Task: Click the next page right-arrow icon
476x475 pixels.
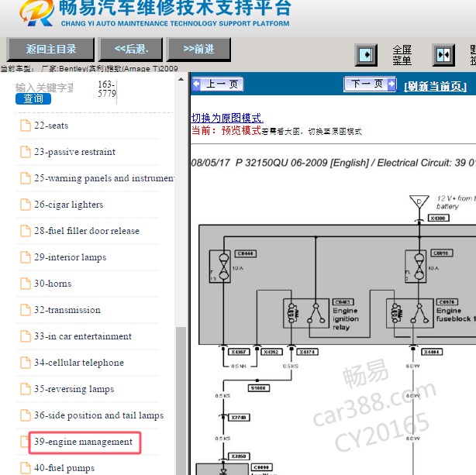Action: 391,84
